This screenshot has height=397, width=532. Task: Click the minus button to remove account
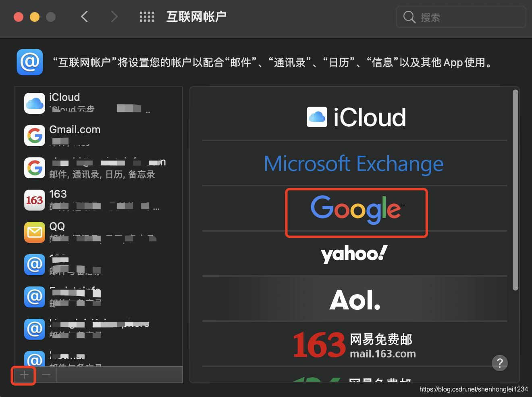pos(46,375)
